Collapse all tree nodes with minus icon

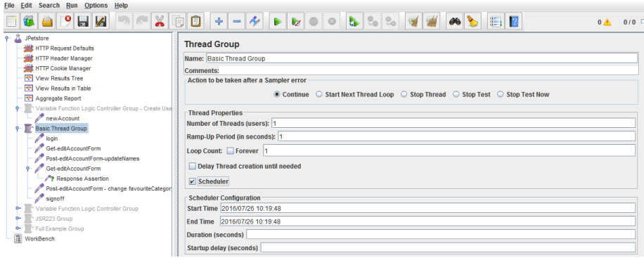237,21
